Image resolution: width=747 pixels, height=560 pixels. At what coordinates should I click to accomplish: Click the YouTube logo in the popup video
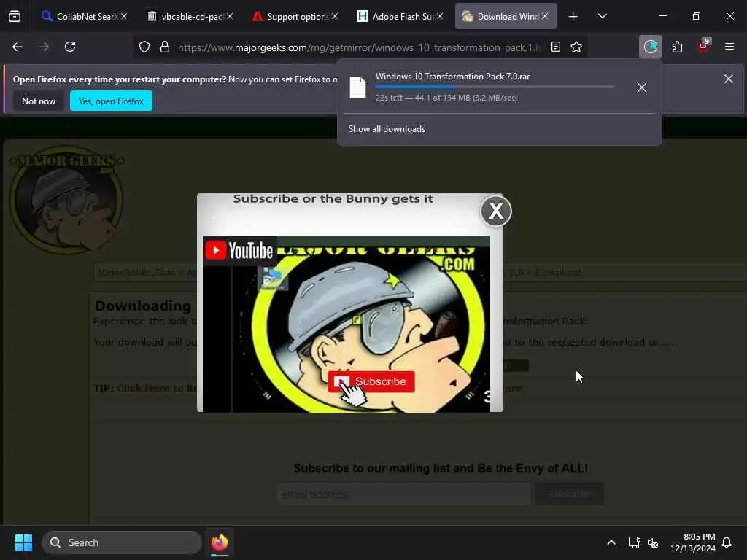(x=239, y=251)
